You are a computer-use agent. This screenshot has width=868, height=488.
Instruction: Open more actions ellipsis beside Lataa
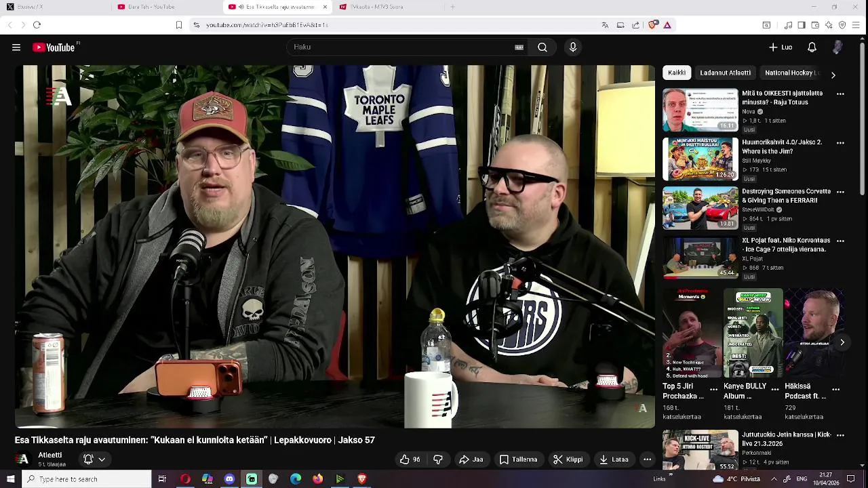coord(647,460)
